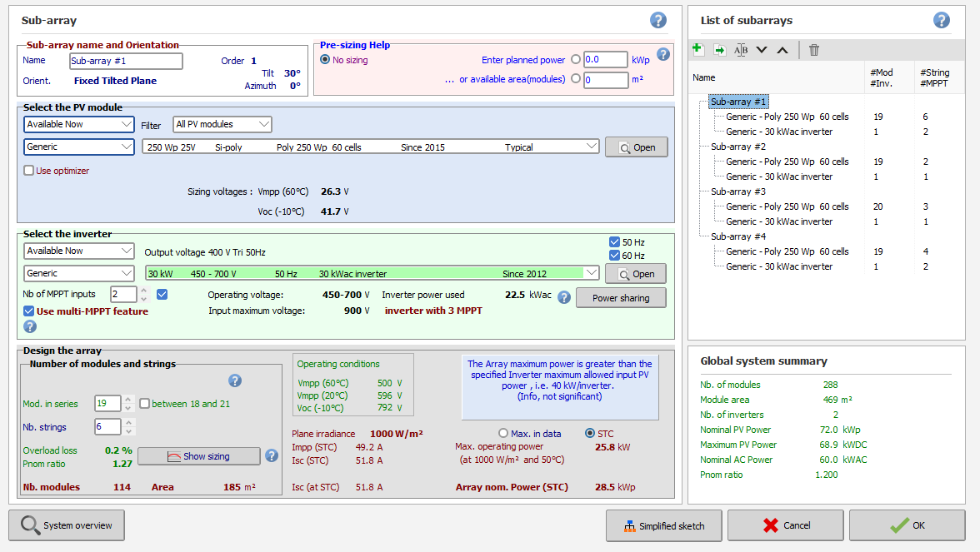The height and width of the screenshot is (552, 980).
Task: Toggle the 60 Hz checkbox
Action: coord(614,255)
